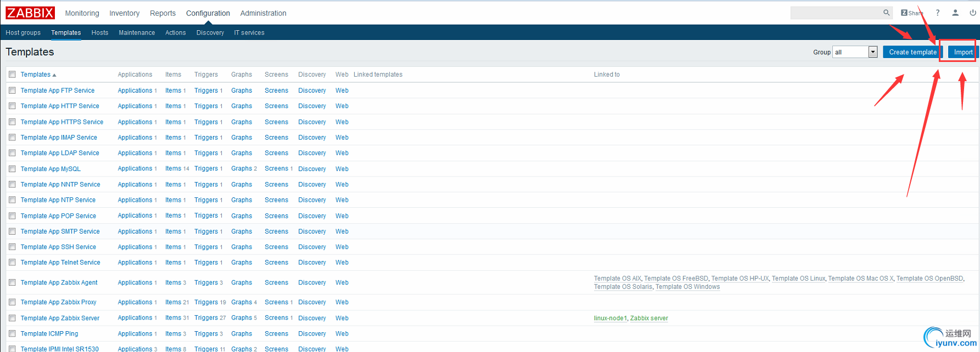Viewport: 980px width, 352px height.
Task: Open Template App SSH Service link
Action: pos(58,247)
